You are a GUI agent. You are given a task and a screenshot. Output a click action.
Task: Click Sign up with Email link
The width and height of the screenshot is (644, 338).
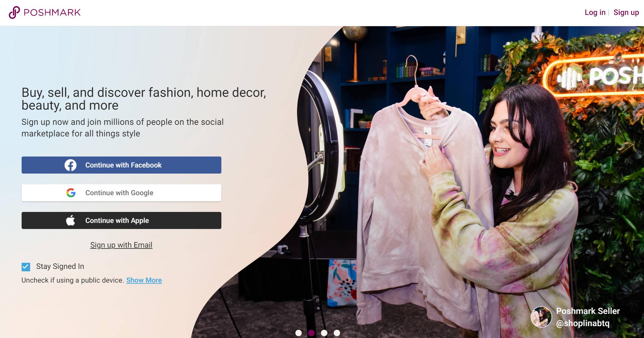(x=121, y=244)
